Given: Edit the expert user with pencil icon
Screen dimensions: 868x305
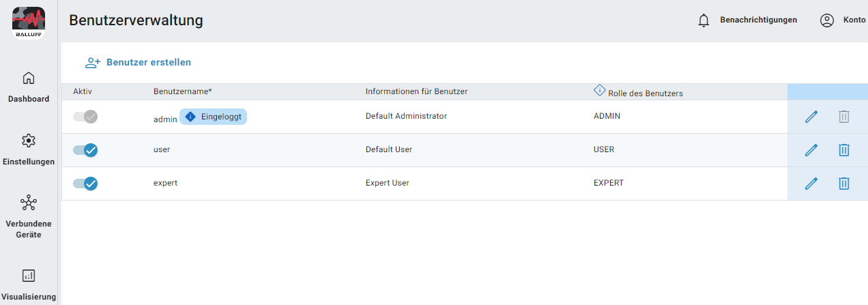Looking at the screenshot, I should click(x=811, y=183).
